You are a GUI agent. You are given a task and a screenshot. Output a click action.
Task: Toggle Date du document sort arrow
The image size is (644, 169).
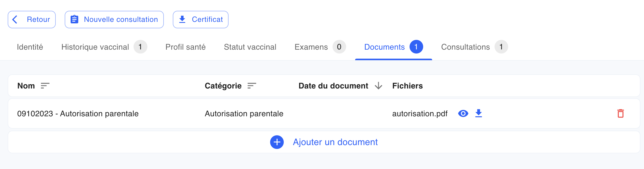pos(378,86)
